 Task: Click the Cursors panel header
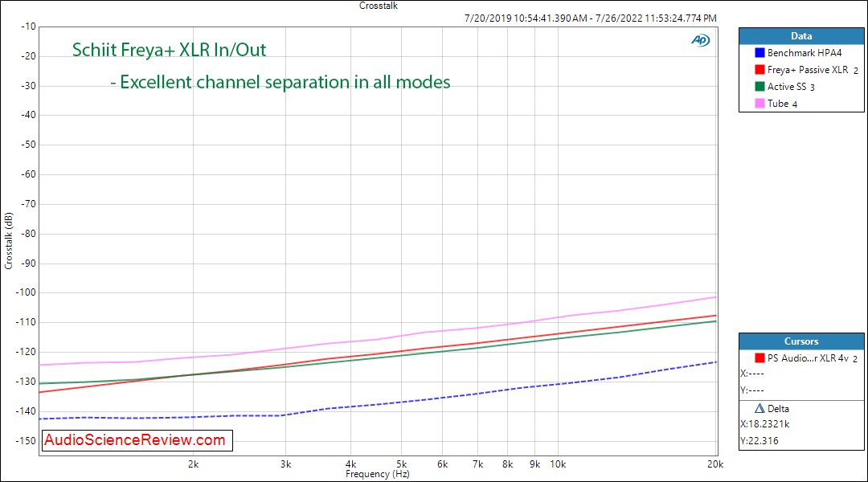(x=801, y=341)
